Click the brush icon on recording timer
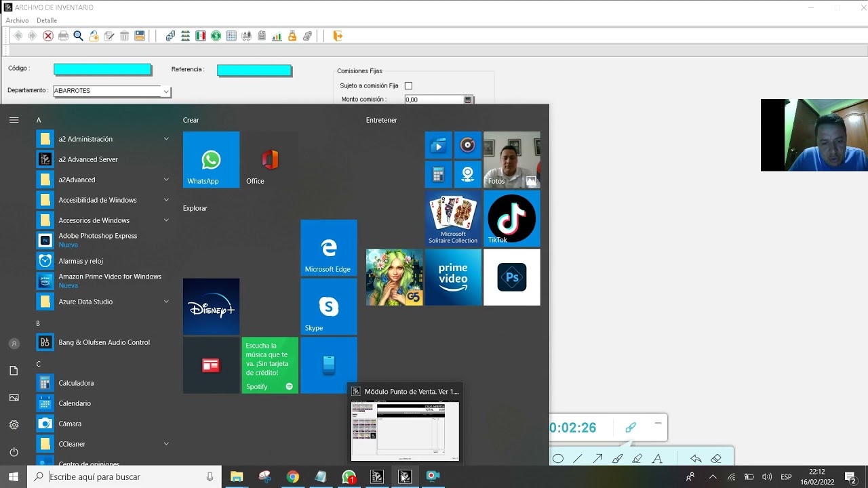Screen dimensions: 868x488 (631, 427)
